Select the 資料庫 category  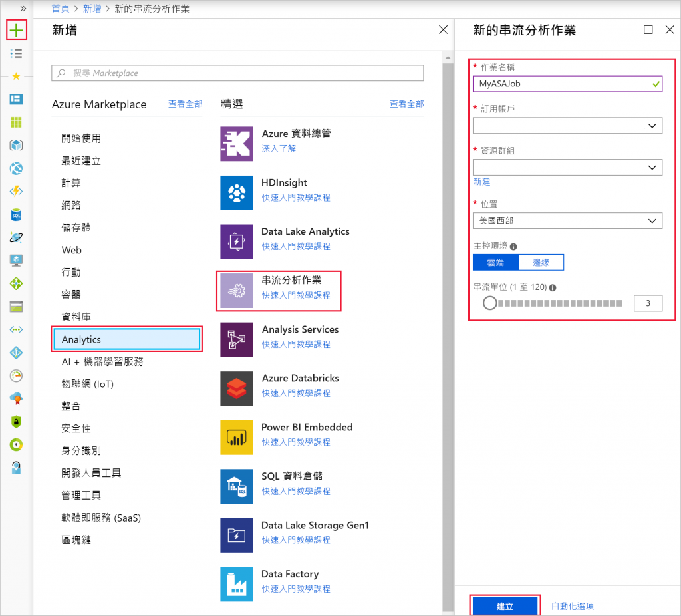pos(76,317)
